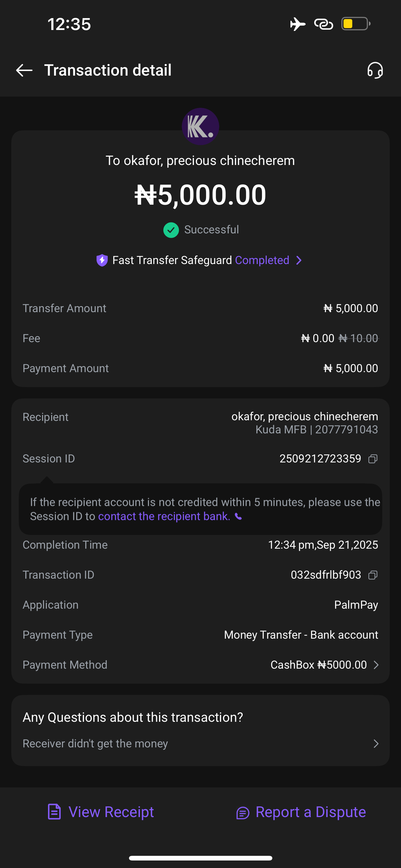Screen dimensions: 401x868
Task: Tap the phone icon beside recipient bank
Action: pos(238,516)
